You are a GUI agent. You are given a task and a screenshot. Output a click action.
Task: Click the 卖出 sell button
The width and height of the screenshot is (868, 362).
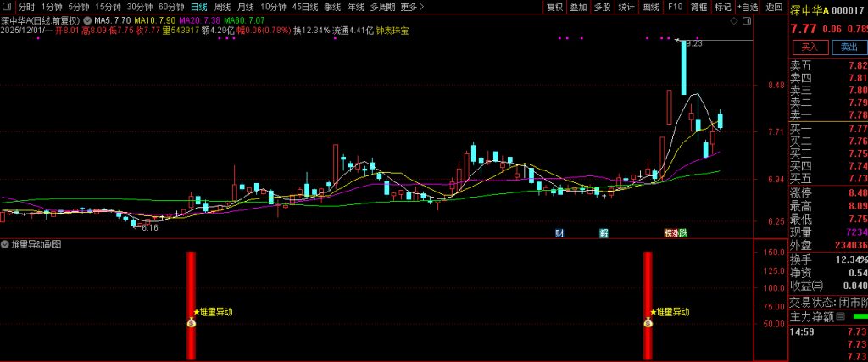pyautogui.click(x=849, y=47)
